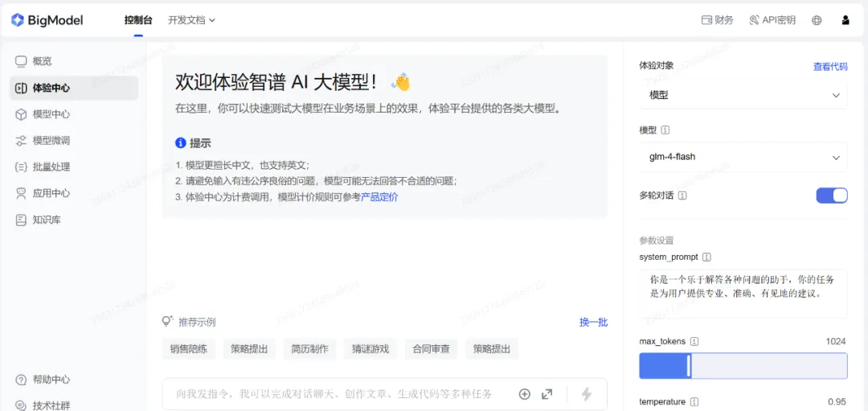
Task: Click the lightbulb icon by 推荐示例
Action: click(x=167, y=321)
